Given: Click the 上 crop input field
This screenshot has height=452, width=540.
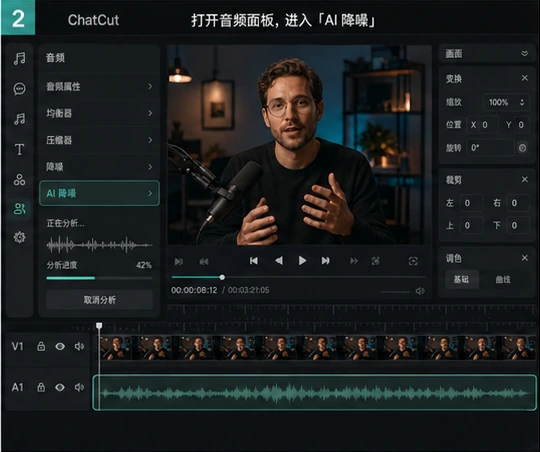Looking at the screenshot, I should (x=471, y=225).
